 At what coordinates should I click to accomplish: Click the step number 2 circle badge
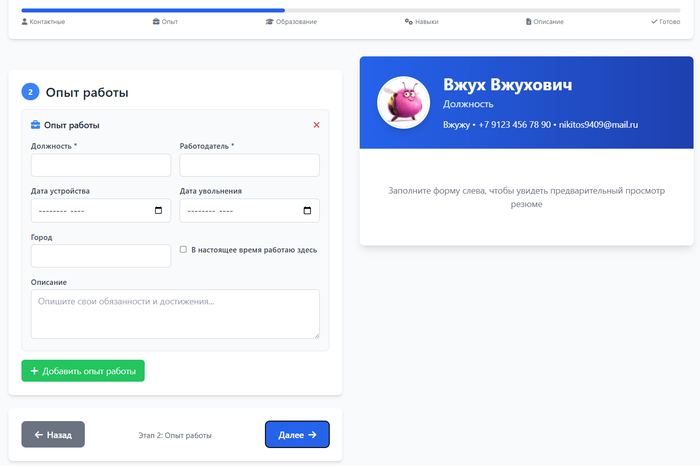point(30,92)
